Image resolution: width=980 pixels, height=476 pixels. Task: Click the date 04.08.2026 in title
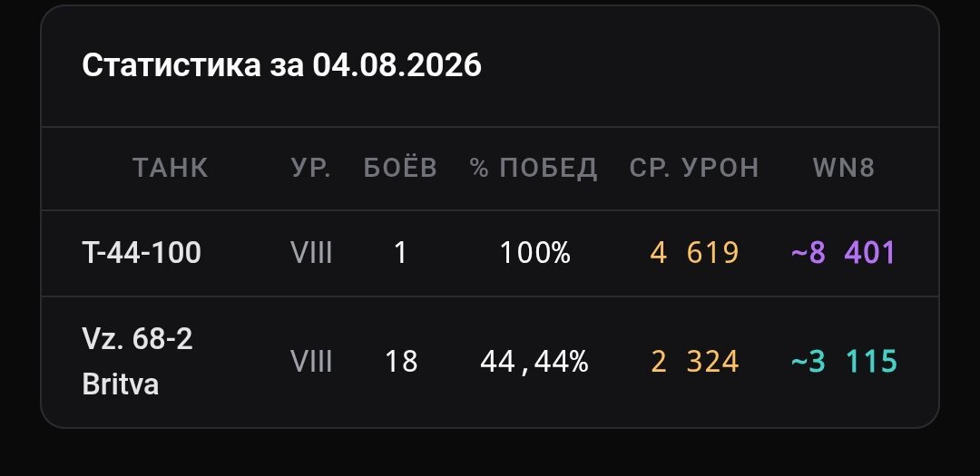397,65
